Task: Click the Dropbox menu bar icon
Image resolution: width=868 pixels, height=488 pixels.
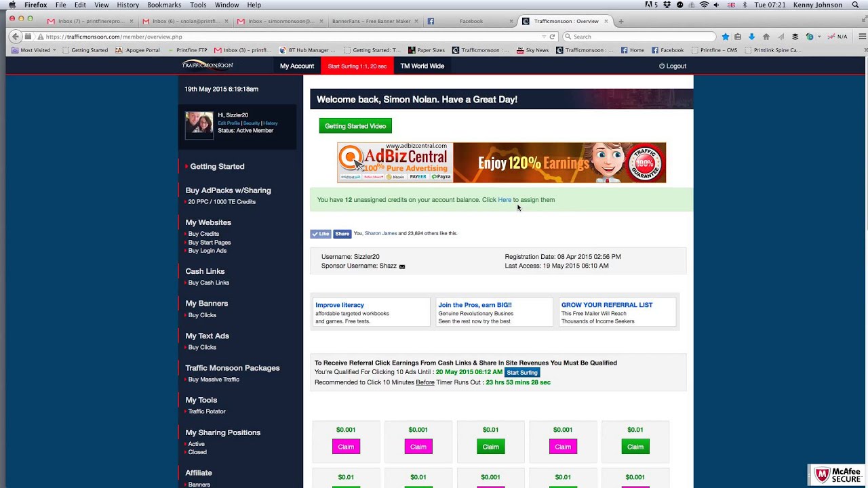Action: (x=667, y=5)
